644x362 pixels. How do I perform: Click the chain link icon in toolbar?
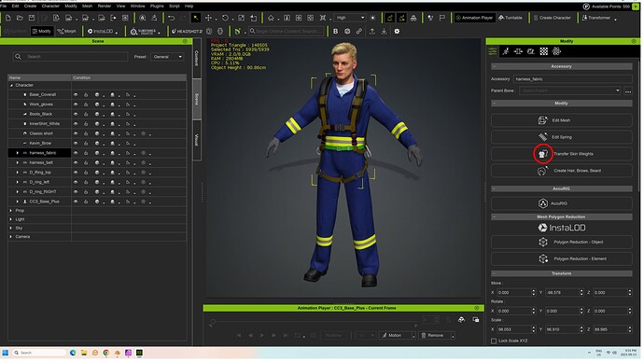pyautogui.click(x=359, y=31)
